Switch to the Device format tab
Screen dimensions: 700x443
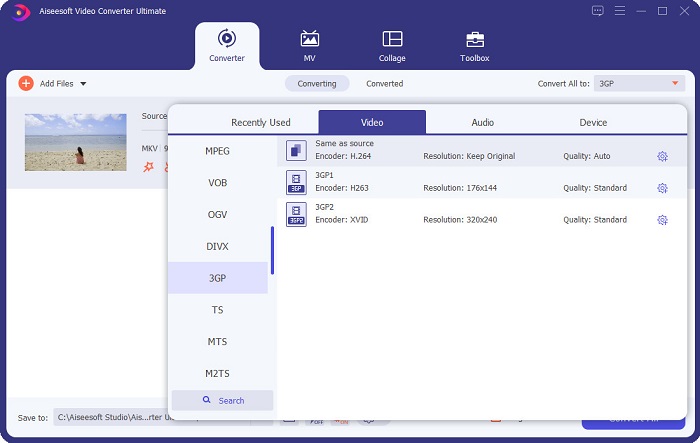593,122
